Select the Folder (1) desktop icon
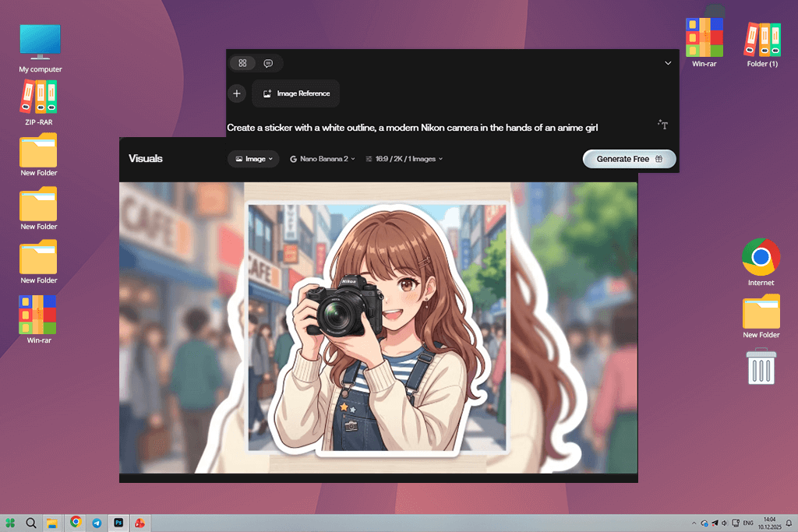The height and width of the screenshot is (532, 798). click(762, 44)
